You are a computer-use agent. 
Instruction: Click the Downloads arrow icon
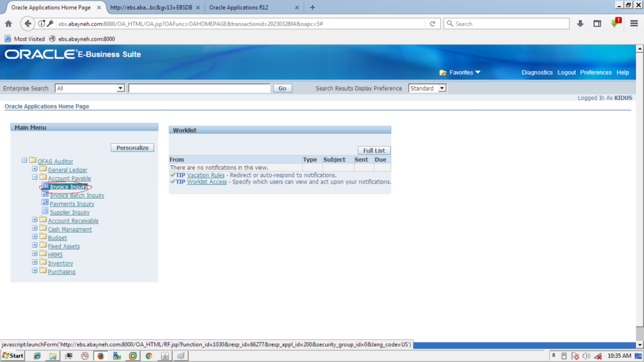tap(580, 24)
